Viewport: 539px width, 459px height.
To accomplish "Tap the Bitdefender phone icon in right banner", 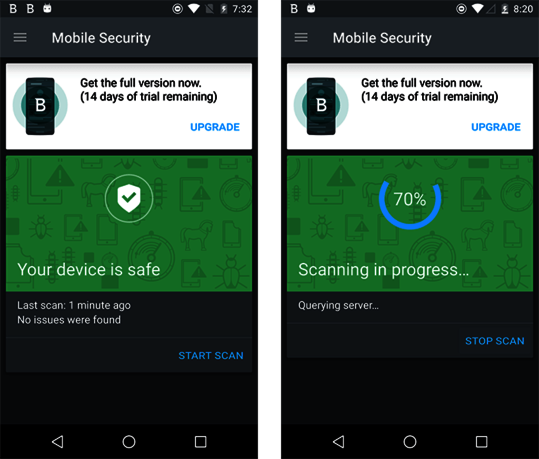I will (321, 106).
